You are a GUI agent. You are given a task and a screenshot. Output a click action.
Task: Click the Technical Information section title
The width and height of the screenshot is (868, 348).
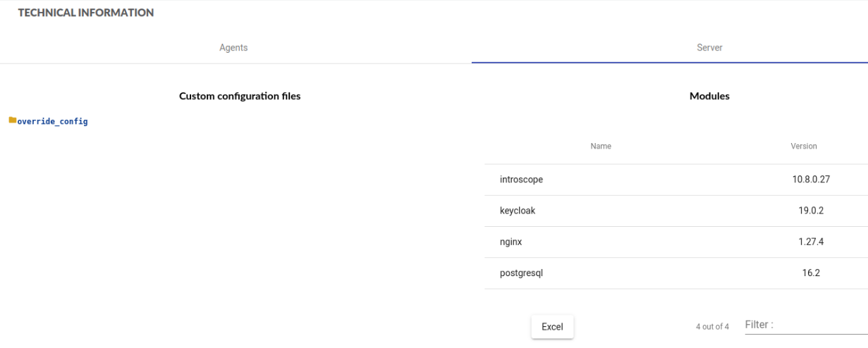86,13
